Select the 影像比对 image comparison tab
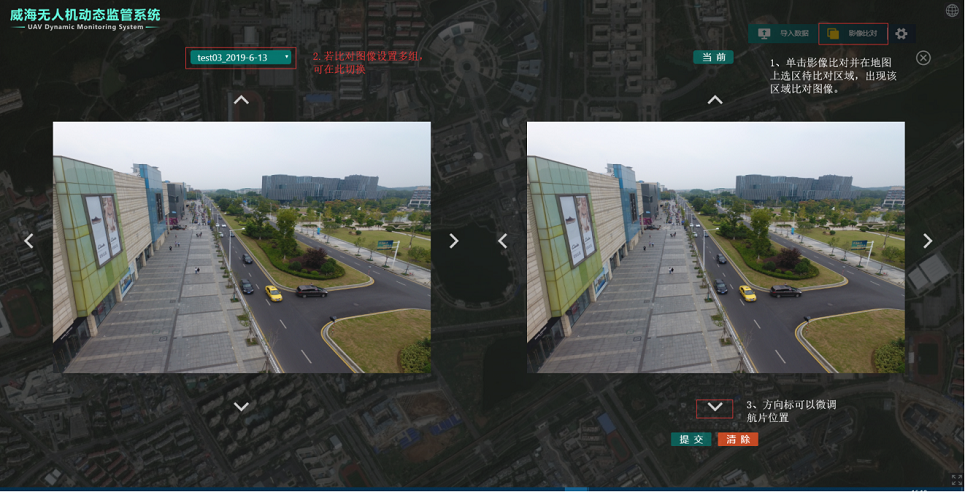The image size is (965, 492). click(x=853, y=34)
